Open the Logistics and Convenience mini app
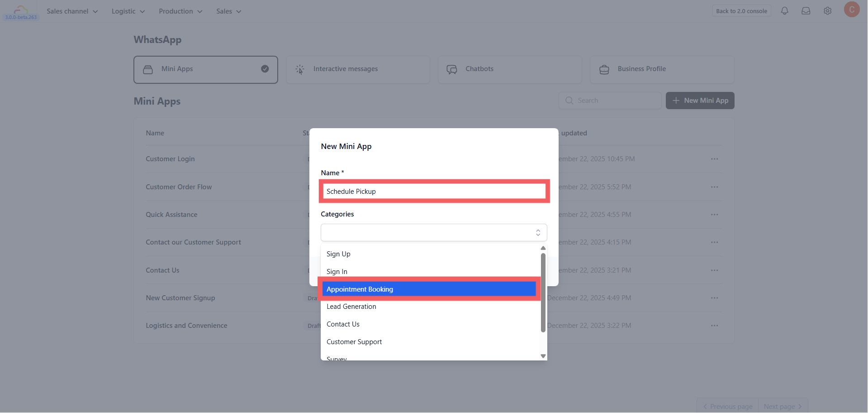This screenshot has width=868, height=413. (186, 326)
